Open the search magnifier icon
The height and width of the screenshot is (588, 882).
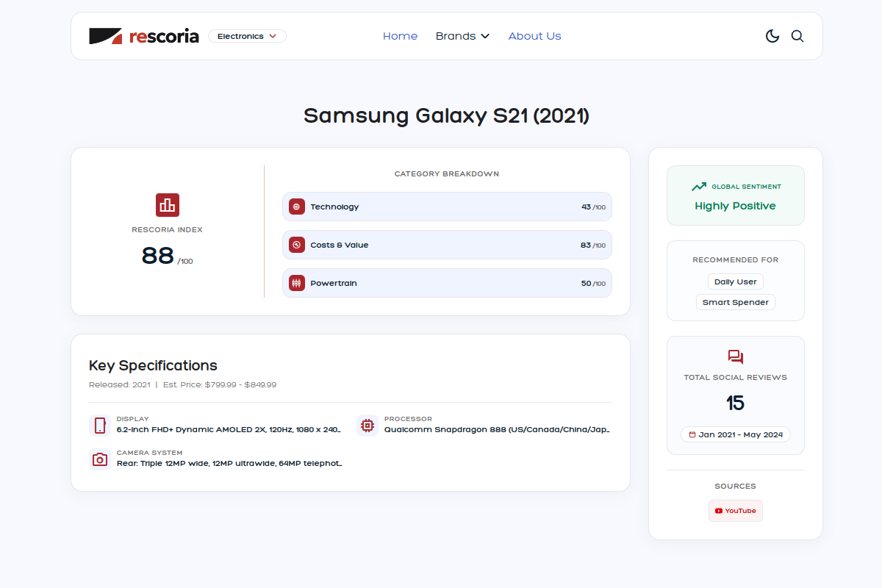point(797,36)
